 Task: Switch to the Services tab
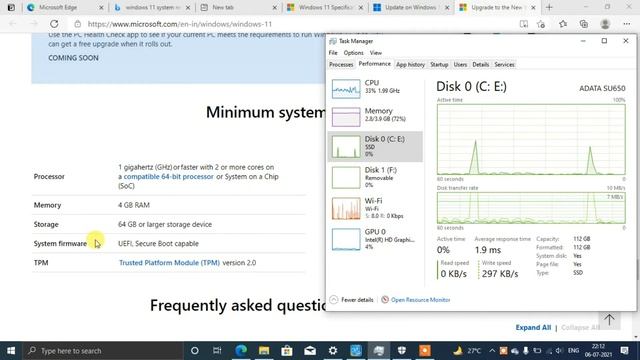click(x=504, y=64)
